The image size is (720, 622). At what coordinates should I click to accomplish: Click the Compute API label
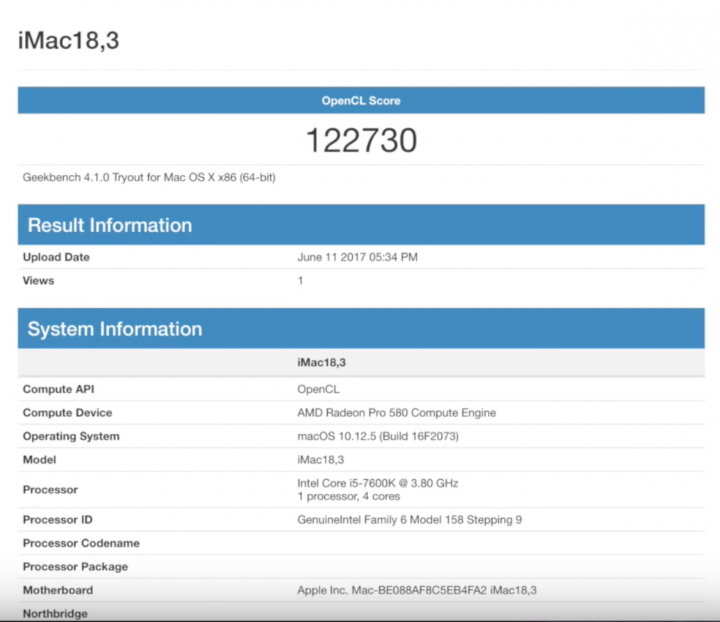(x=58, y=389)
